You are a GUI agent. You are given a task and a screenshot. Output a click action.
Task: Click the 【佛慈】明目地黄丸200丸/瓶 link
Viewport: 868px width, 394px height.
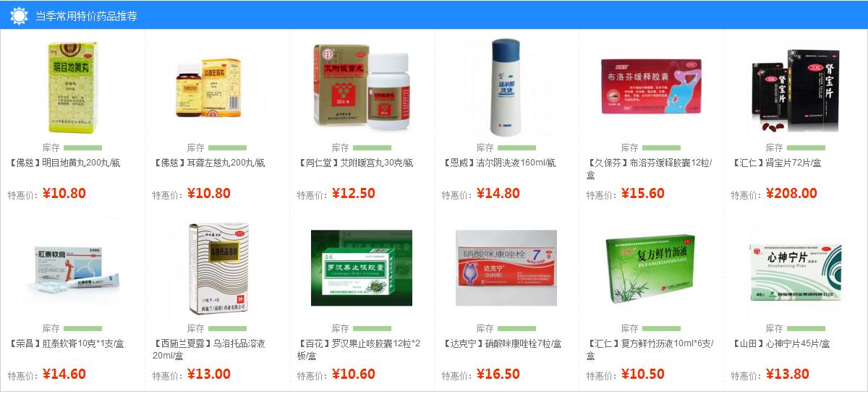tap(64, 163)
